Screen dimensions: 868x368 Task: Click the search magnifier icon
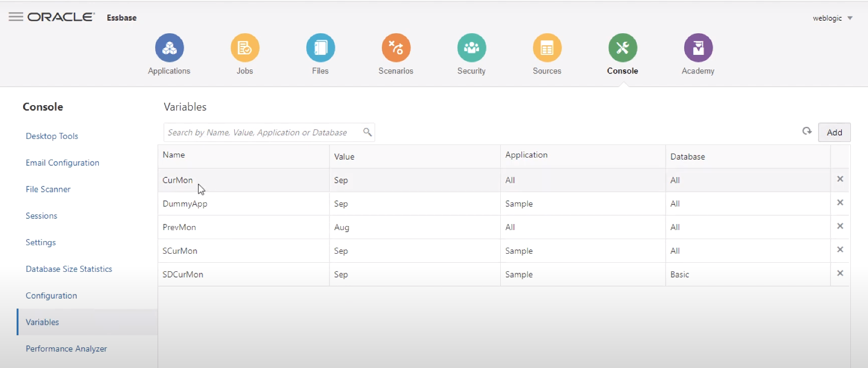pos(367,132)
